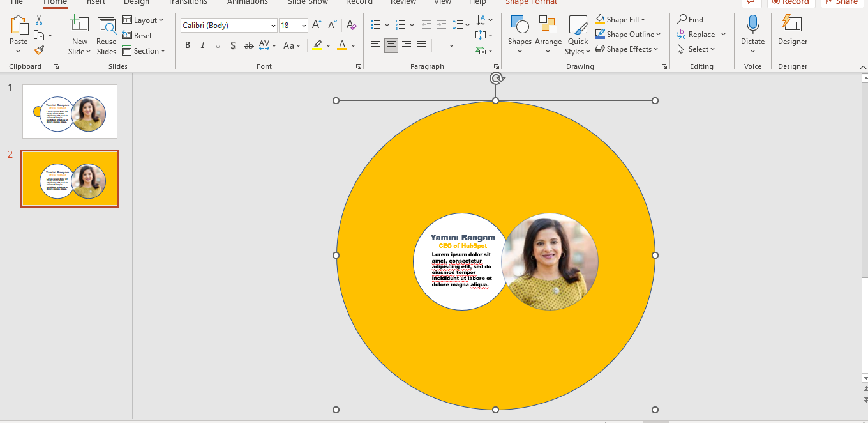Click Find in Editing group
This screenshot has height=423, width=868.
click(691, 20)
